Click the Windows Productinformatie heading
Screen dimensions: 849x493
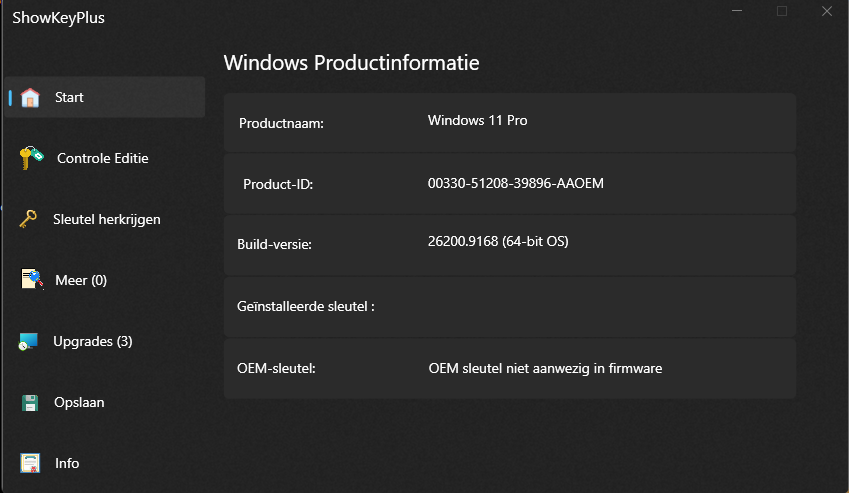click(351, 63)
